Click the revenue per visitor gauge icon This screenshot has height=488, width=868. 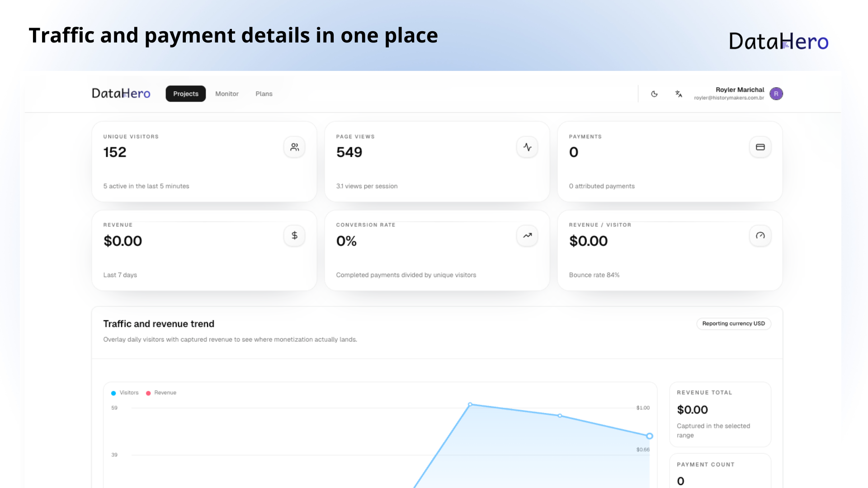[x=760, y=235]
